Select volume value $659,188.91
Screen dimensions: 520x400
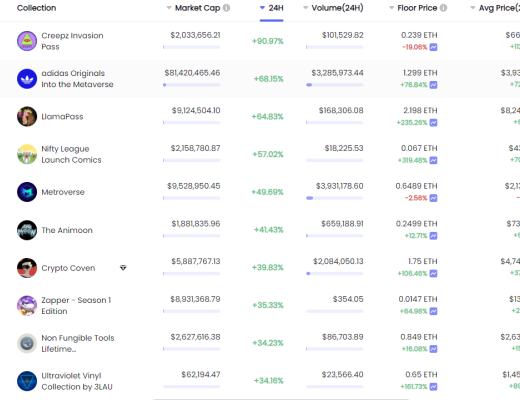342,223
